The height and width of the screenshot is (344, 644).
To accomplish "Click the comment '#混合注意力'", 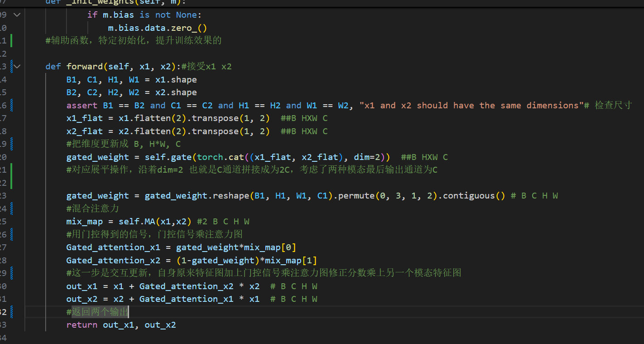I will click(x=92, y=208).
